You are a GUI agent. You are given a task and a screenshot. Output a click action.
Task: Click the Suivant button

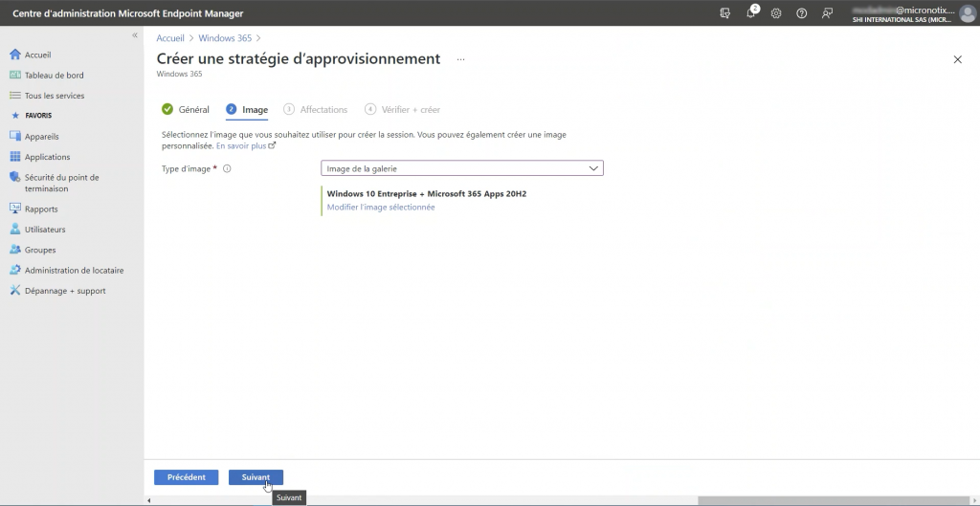[256, 477]
